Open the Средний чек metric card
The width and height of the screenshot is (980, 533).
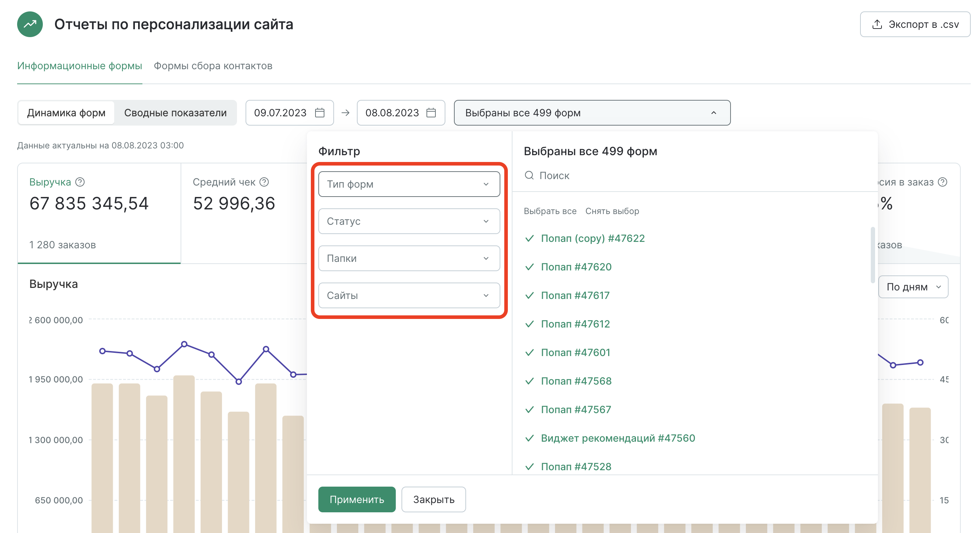[x=243, y=213]
